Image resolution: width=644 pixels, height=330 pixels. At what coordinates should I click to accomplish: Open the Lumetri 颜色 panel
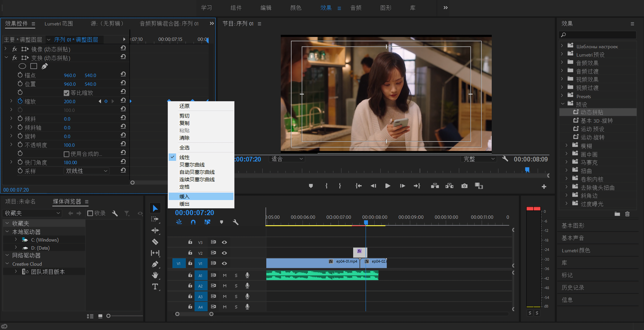tap(576, 250)
